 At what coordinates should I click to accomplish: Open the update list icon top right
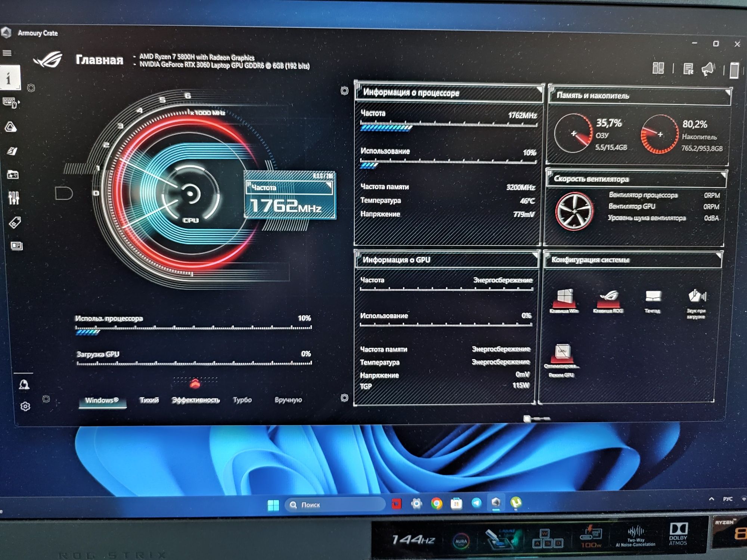click(688, 69)
